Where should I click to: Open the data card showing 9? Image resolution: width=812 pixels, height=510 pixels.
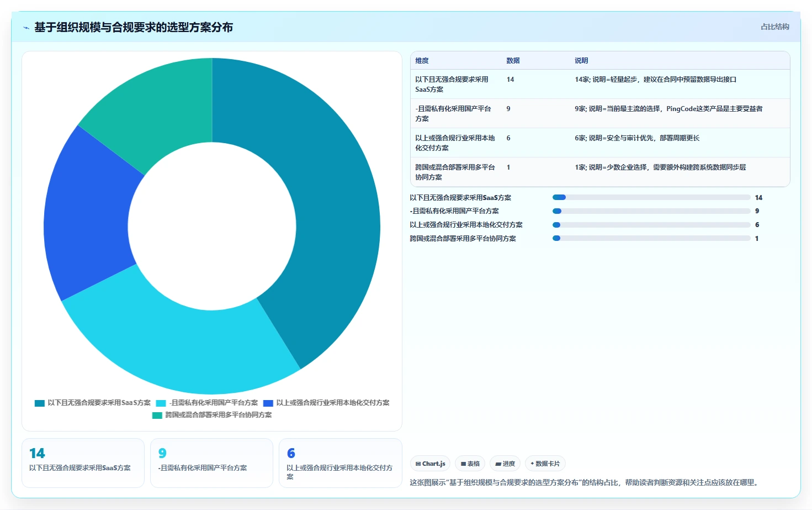(x=211, y=463)
